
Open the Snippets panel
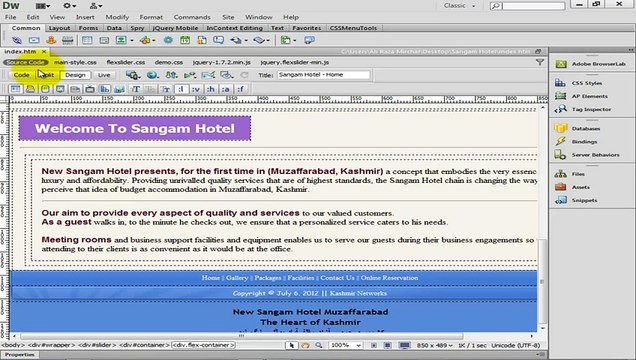[576, 200]
